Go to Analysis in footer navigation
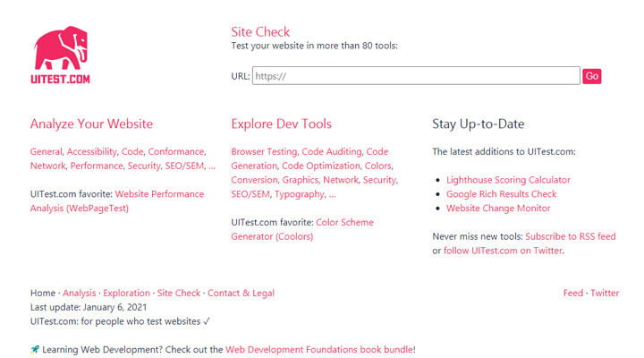Viewport: 644px width, 358px height. click(x=80, y=293)
